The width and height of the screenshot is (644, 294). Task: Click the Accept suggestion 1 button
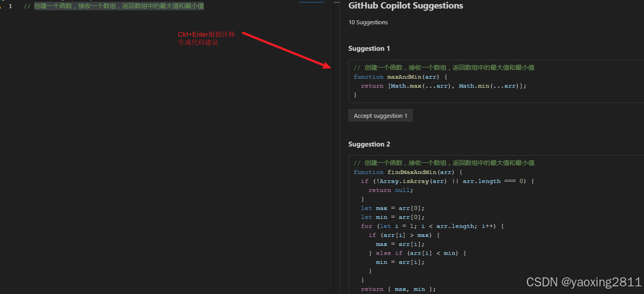(380, 116)
